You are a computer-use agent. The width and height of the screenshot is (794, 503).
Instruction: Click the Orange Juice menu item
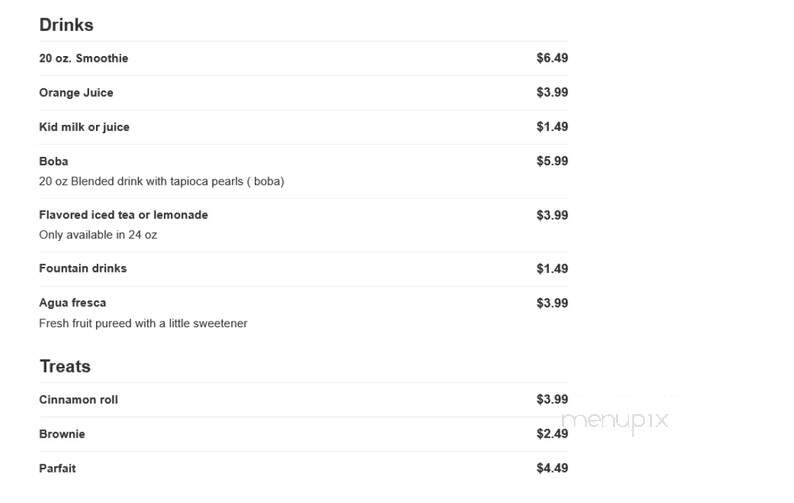76,93
